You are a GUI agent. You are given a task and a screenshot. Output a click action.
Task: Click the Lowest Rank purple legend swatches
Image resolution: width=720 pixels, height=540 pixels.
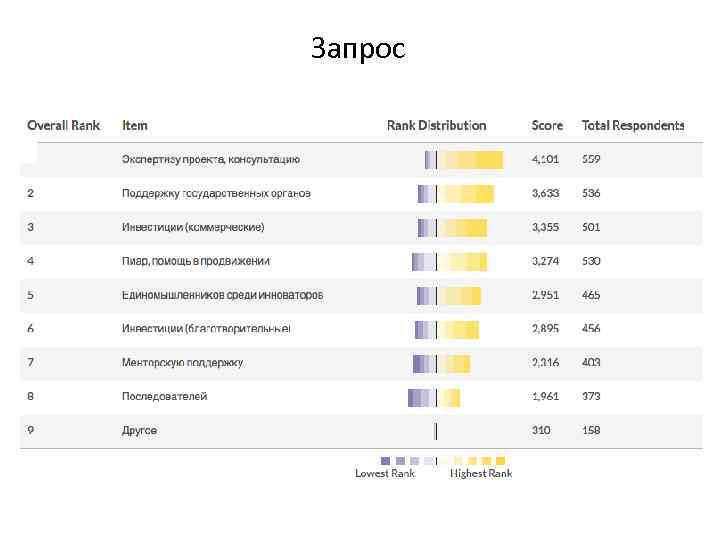(397, 461)
